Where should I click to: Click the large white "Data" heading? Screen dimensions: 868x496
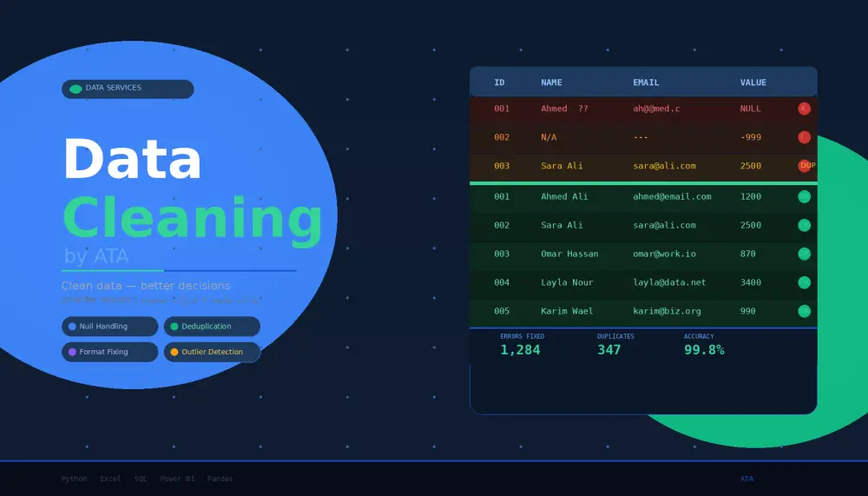pyautogui.click(x=132, y=158)
